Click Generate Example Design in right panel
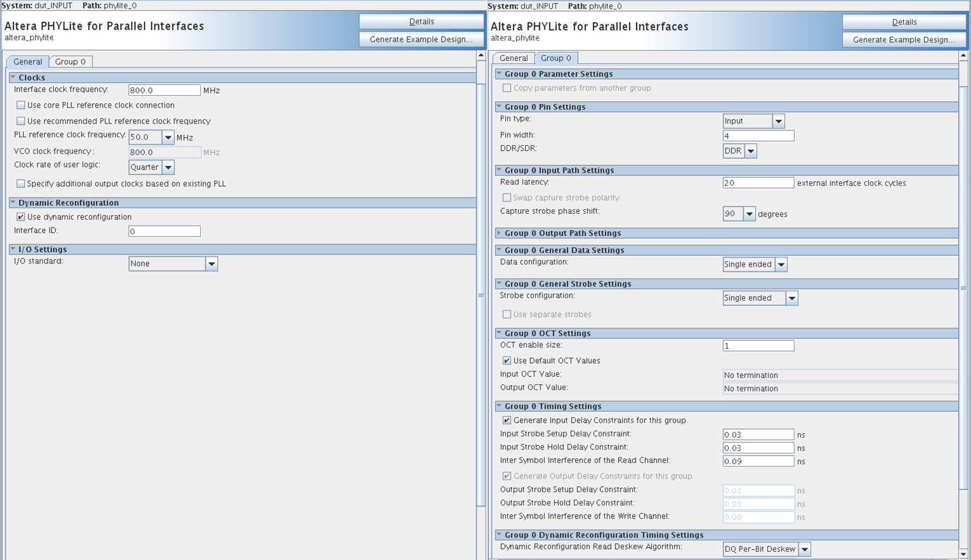Screen dimensions: 971x560 904,39
